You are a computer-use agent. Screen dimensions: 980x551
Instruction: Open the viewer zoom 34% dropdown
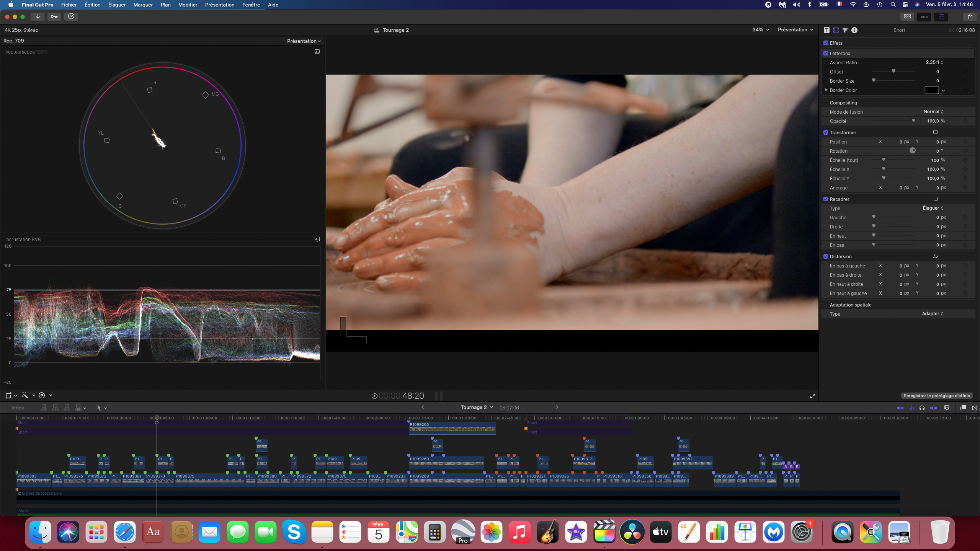point(760,30)
